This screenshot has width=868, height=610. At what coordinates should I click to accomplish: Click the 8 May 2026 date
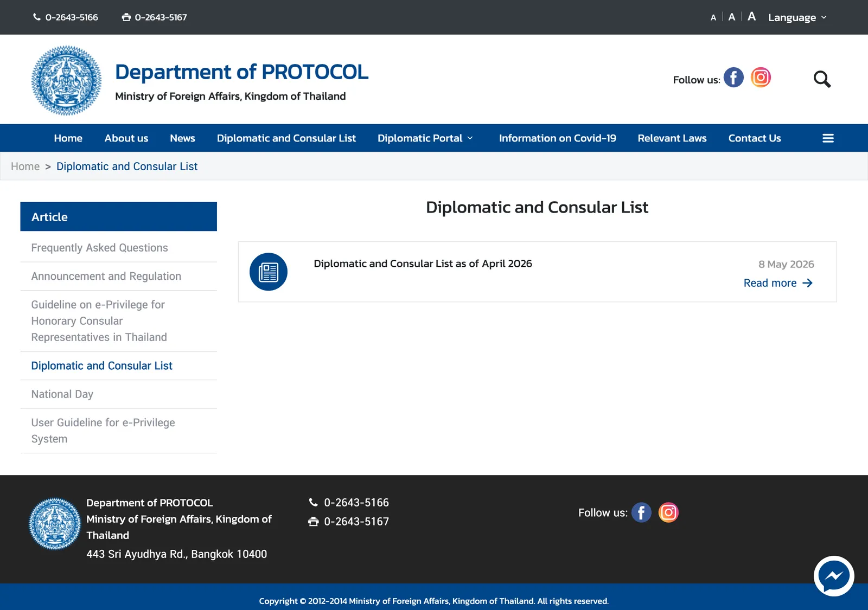click(786, 264)
